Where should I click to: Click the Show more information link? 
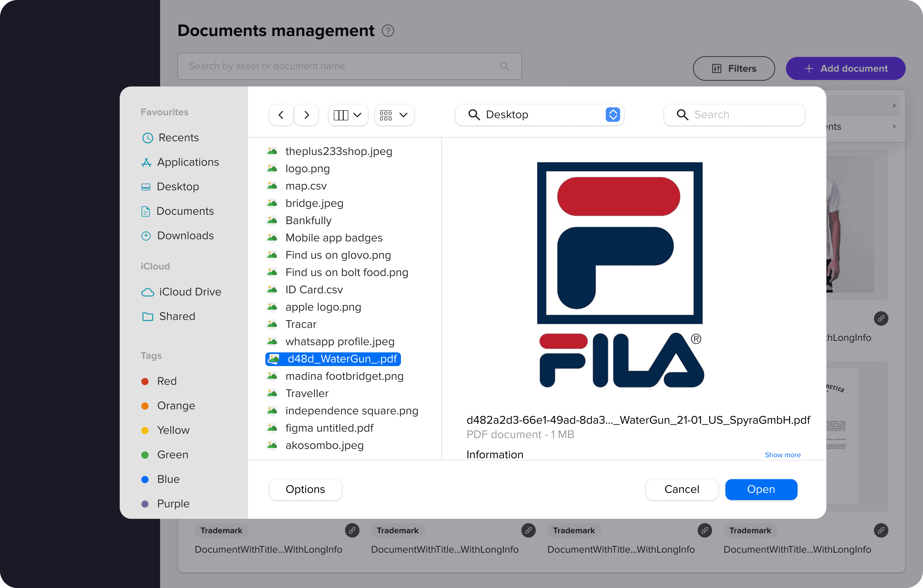tap(782, 455)
